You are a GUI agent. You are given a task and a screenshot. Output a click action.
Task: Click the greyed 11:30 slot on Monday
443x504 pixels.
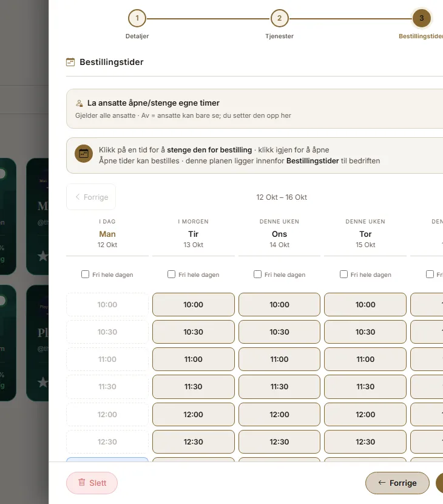click(x=107, y=386)
